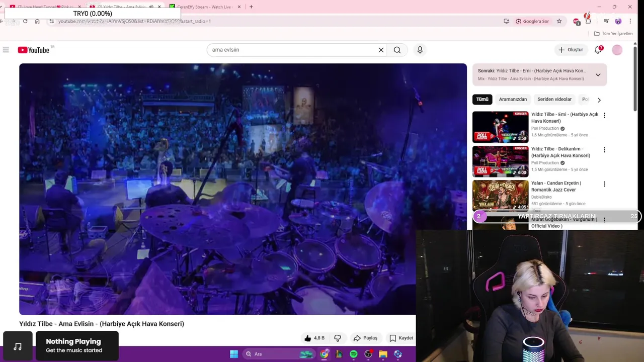This screenshot has width=644, height=362.
Task: Select the Tümü filter chip
Action: [x=482, y=99]
